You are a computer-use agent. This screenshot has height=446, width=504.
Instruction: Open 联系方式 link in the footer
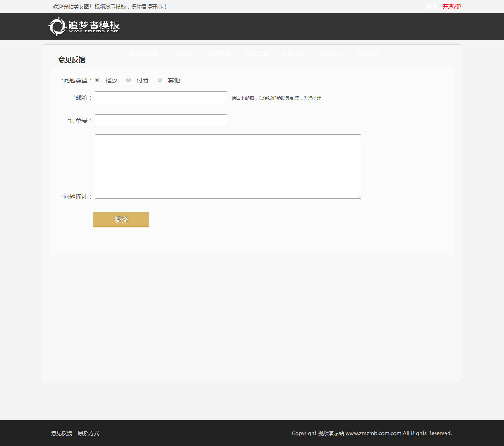(x=89, y=433)
